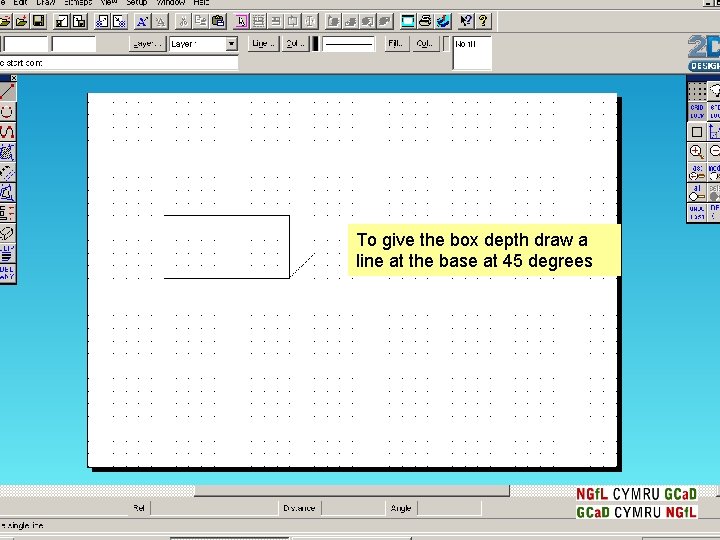Click the Line... button
The width and height of the screenshot is (720, 540).
264,44
